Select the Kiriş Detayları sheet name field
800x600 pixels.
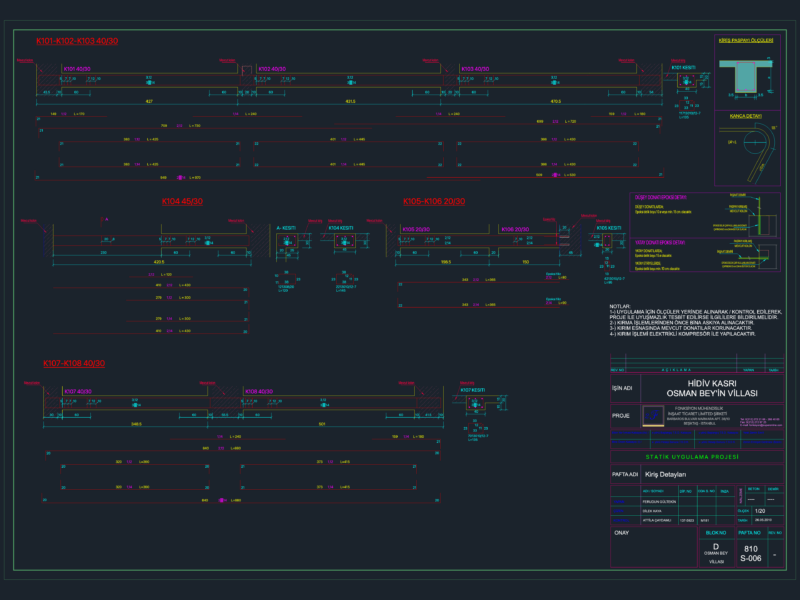[x=712, y=474]
